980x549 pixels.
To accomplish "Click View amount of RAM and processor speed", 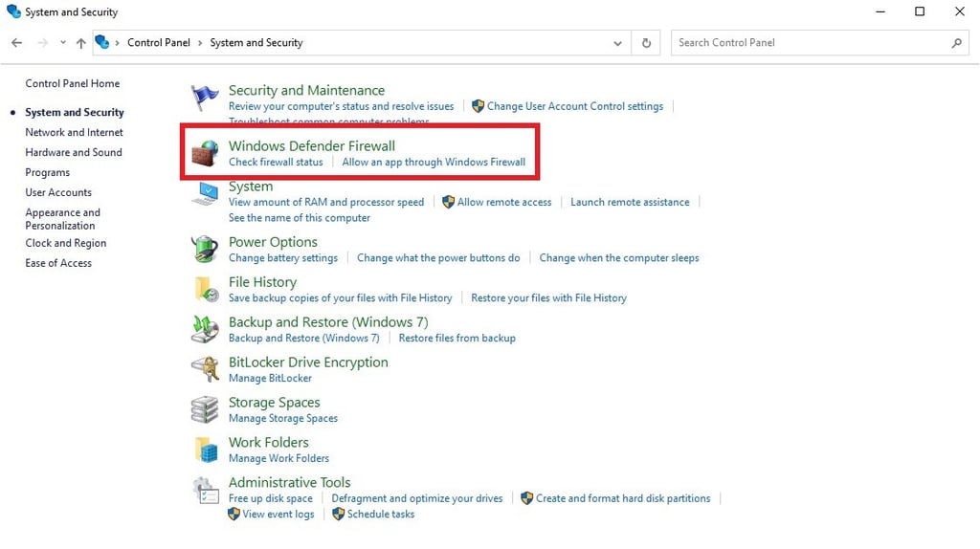I will (x=326, y=202).
